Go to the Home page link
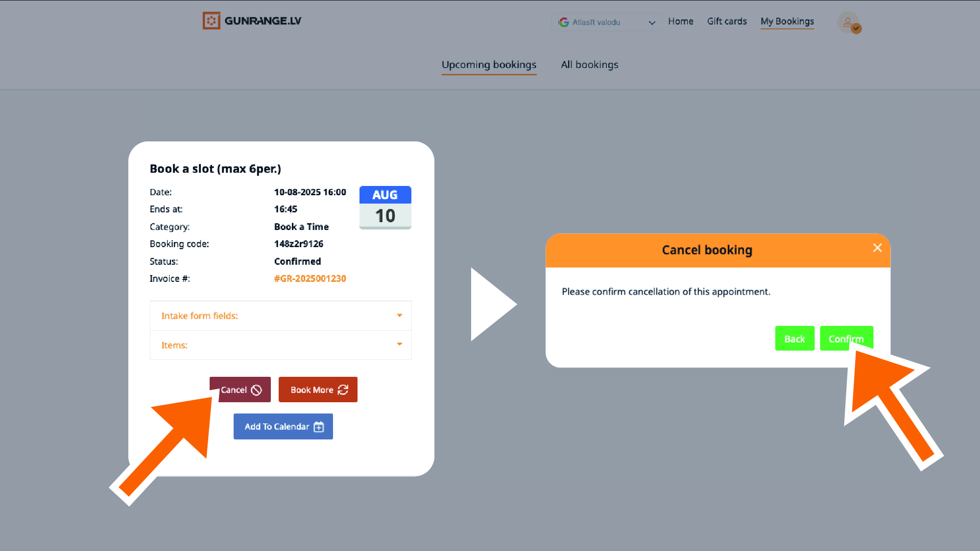 (x=680, y=21)
